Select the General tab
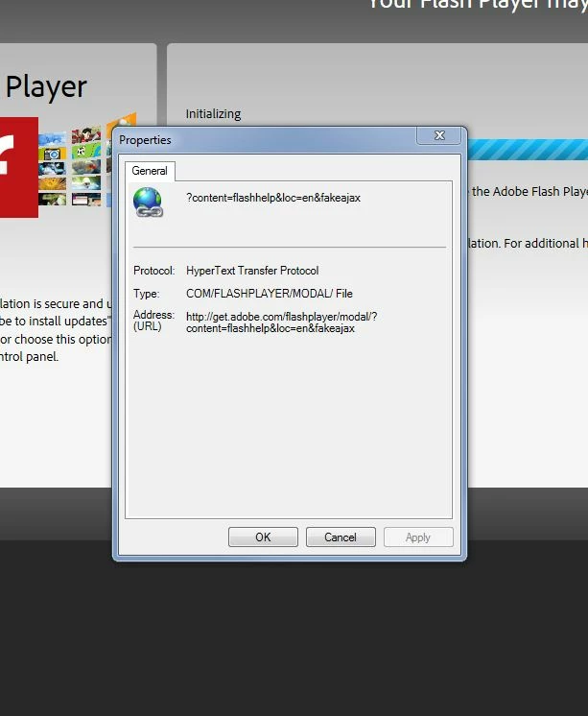588x716 pixels. 150,171
